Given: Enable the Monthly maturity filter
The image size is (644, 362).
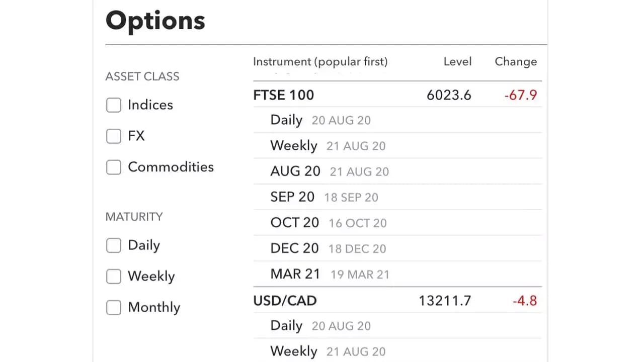Looking at the screenshot, I should [114, 308].
